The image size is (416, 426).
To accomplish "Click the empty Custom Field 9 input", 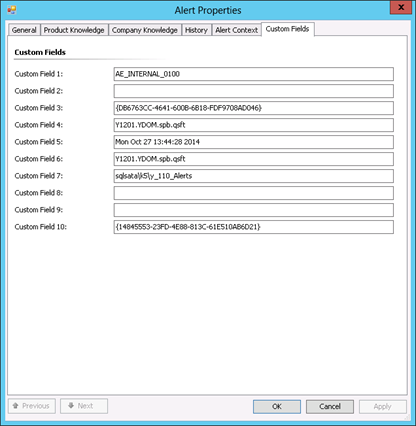I will click(254, 210).
